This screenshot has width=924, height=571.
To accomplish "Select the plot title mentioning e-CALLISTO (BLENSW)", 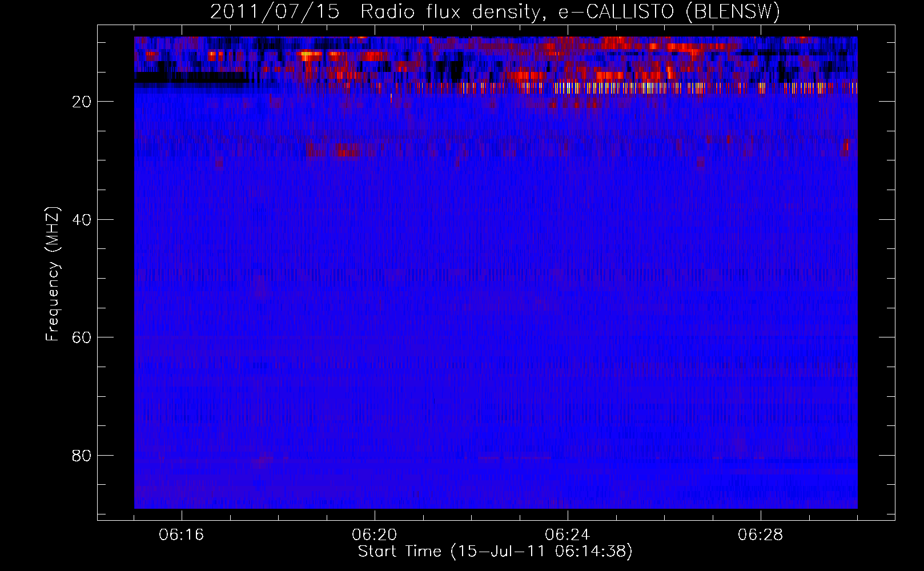I will [x=495, y=11].
